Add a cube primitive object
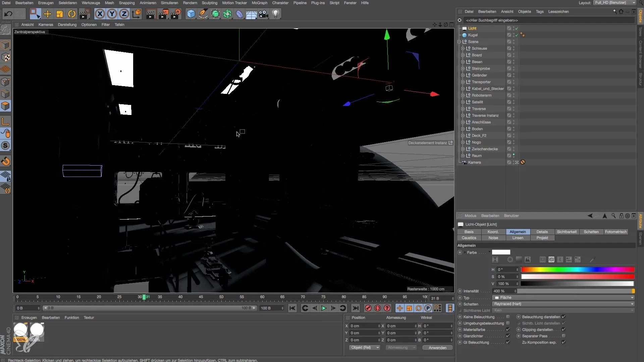The width and height of the screenshot is (644, 362). 191,14
